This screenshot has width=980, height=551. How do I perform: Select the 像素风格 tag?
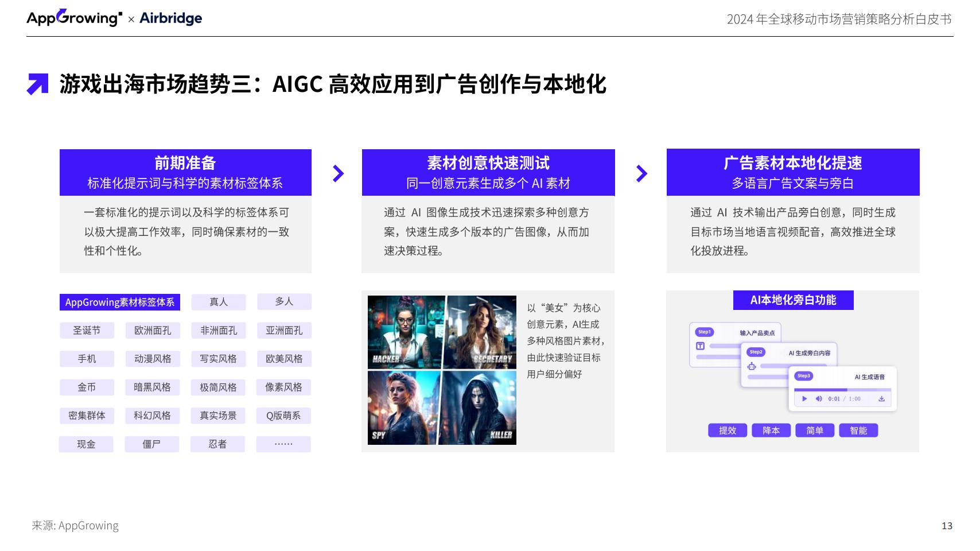[283, 387]
